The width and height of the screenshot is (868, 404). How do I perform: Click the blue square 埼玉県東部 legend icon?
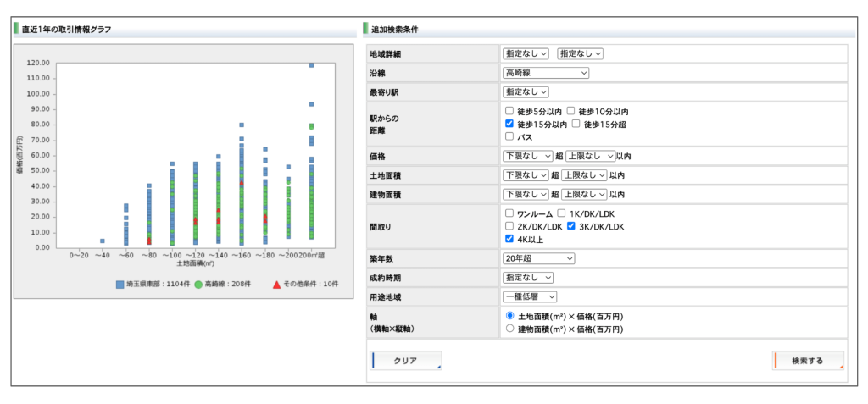[x=120, y=284]
